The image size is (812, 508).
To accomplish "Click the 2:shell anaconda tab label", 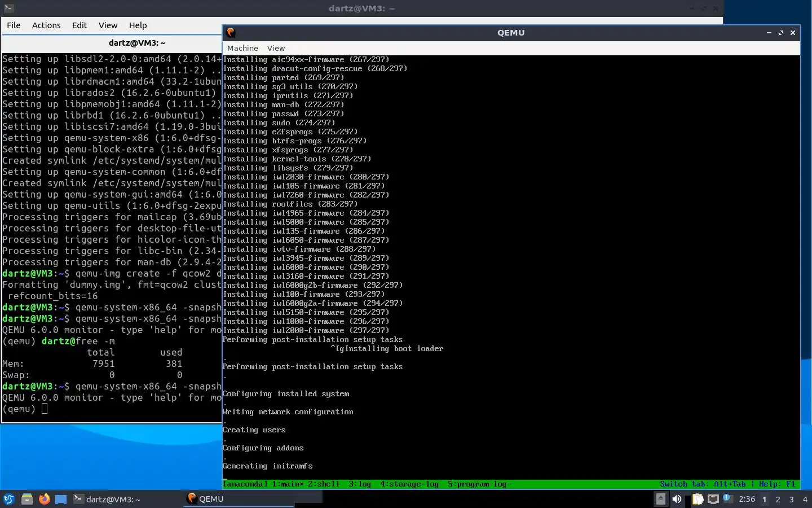I will tap(324, 484).
